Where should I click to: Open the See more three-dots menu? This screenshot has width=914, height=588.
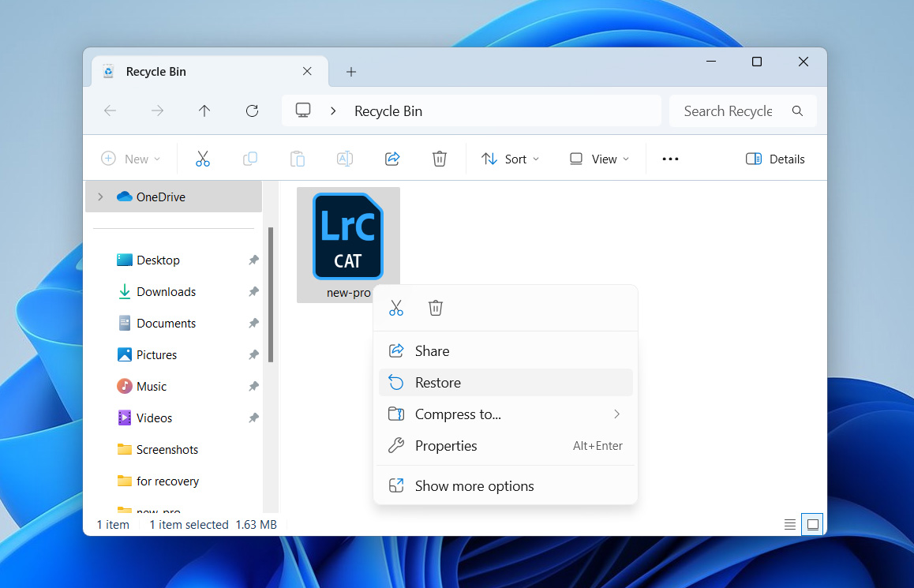click(x=670, y=159)
